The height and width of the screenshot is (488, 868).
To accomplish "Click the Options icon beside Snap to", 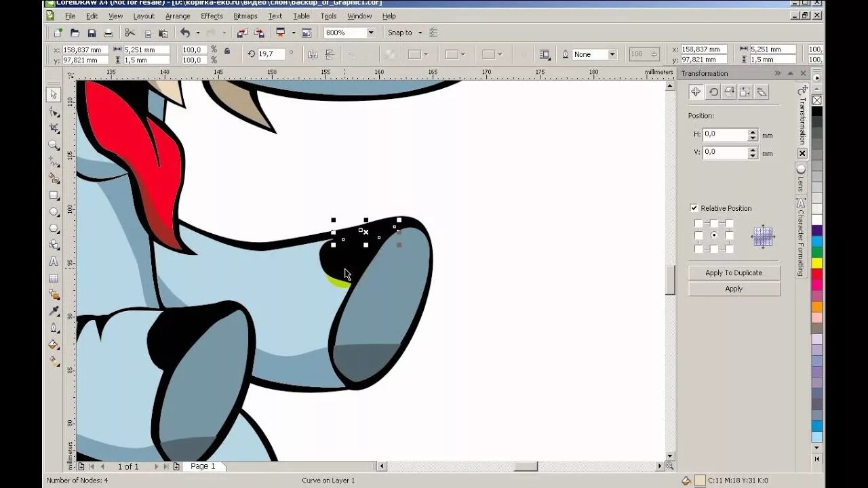I will click(434, 33).
